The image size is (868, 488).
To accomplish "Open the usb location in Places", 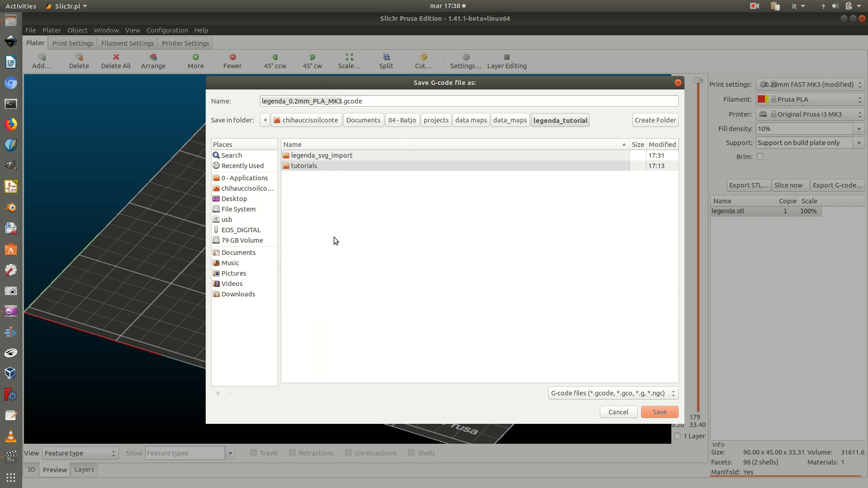I will pyautogui.click(x=244, y=220).
